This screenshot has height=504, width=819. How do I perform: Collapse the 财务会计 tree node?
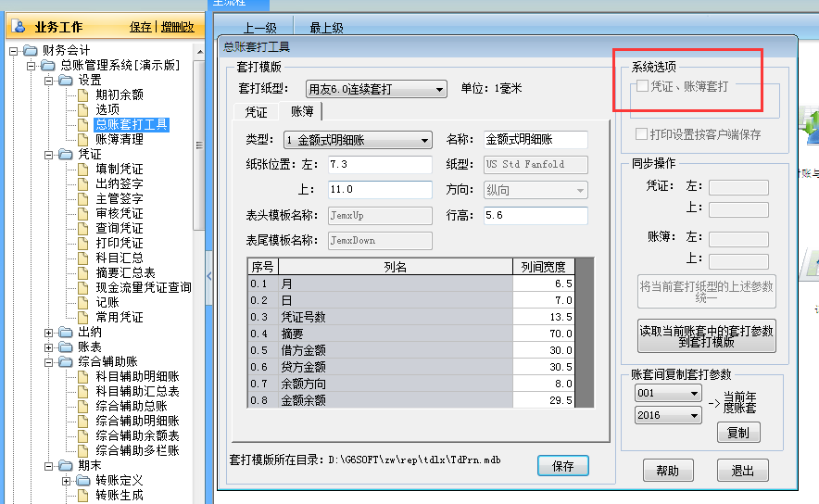tap(14, 51)
